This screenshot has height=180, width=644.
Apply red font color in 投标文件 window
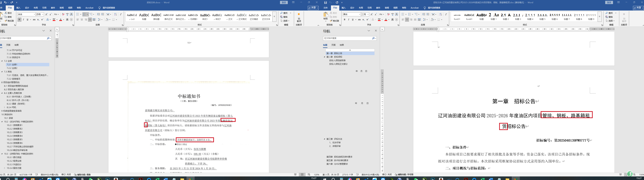(x=60, y=20)
